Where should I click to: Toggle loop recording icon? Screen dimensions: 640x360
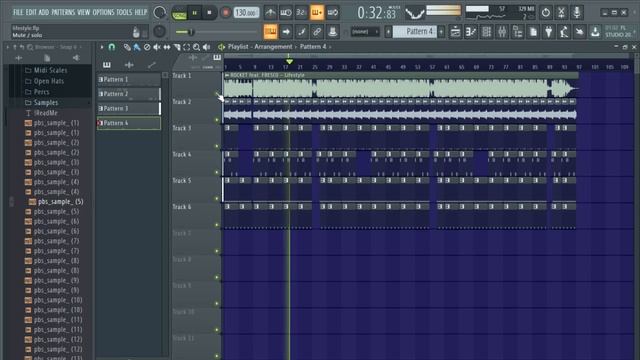pos(333,13)
